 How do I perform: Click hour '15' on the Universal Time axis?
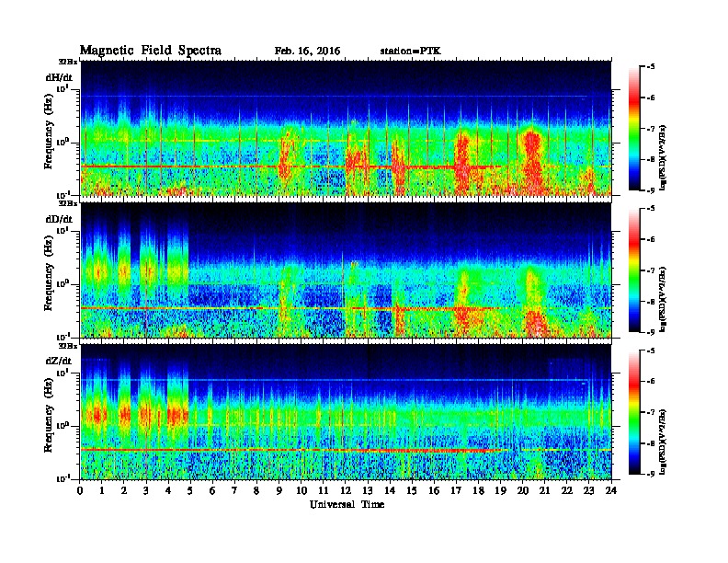click(412, 490)
